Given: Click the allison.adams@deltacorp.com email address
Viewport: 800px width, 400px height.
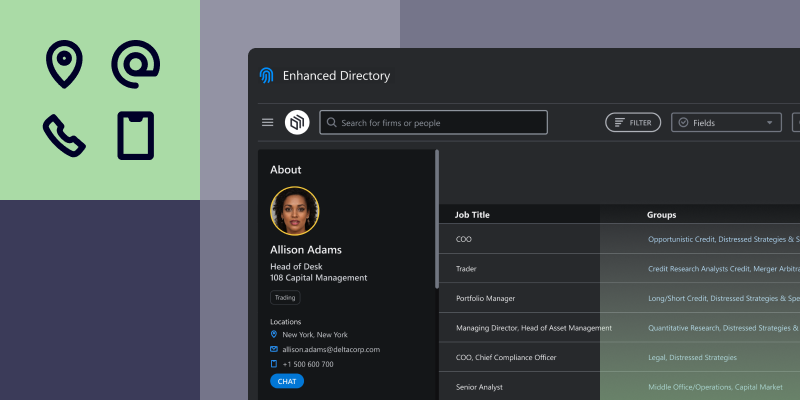Looking at the screenshot, I should 331,349.
